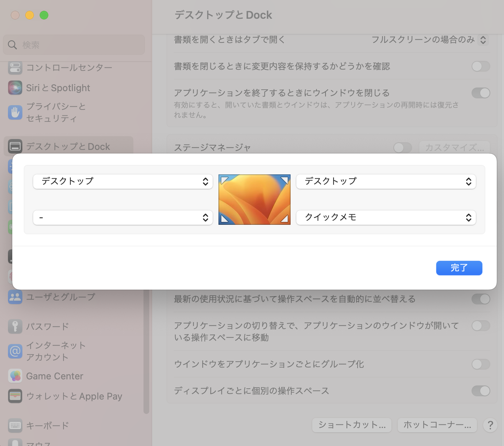The width and height of the screenshot is (504, 446).
Task: Select the パスワード key icon
Action: coord(15,326)
